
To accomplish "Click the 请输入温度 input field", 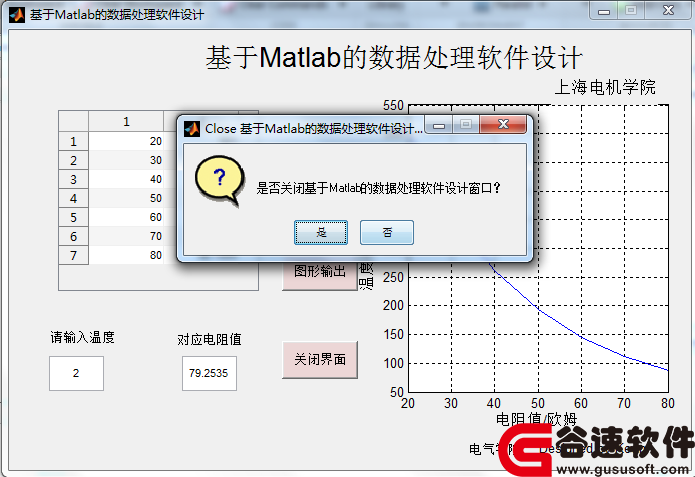I will (x=76, y=373).
